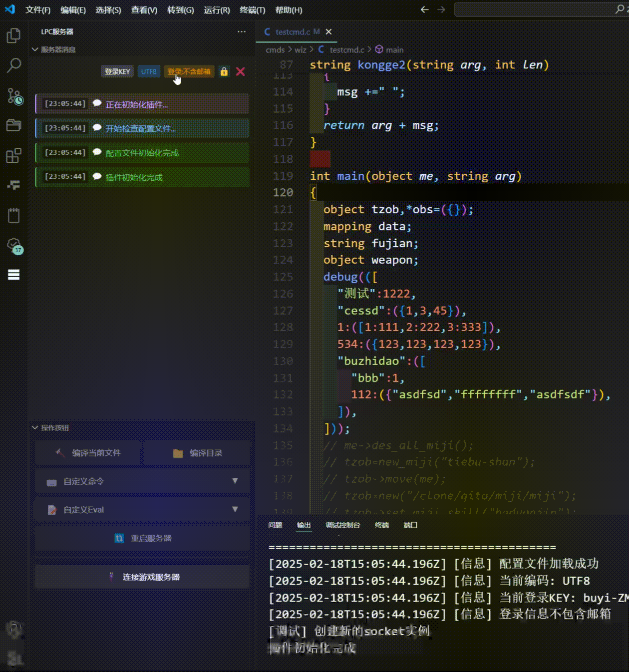Toggle the 登录不含邮箱 badge
The height and width of the screenshot is (672, 629).
[x=189, y=71]
